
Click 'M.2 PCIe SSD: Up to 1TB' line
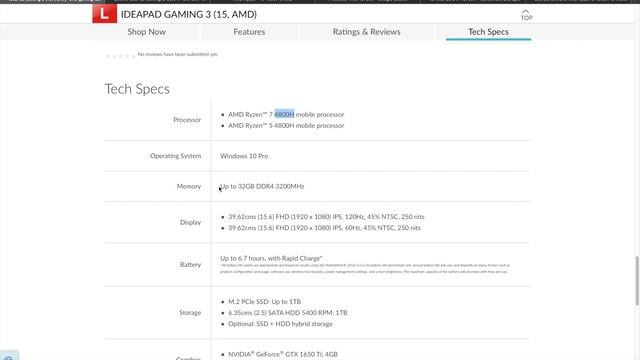(264, 302)
